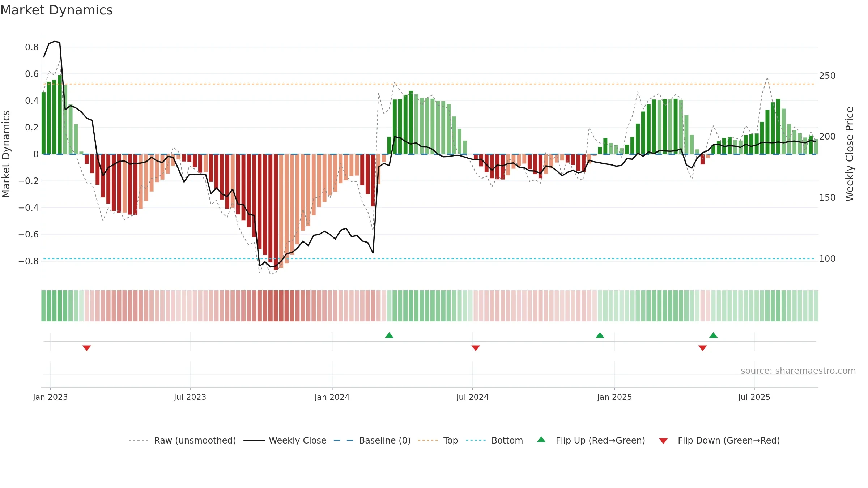868x488 pixels.
Task: Toggle Flip Up (Red→Green) legend entry
Action: (x=591, y=440)
